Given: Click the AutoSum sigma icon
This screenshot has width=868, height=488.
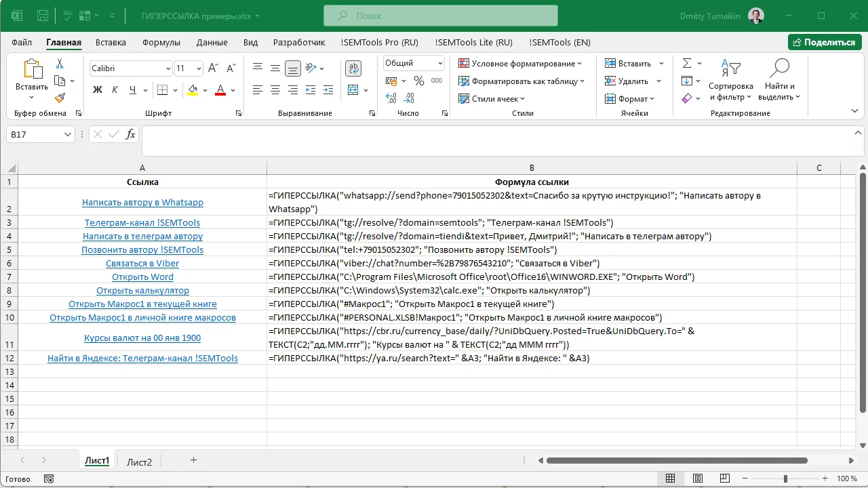Looking at the screenshot, I should point(687,63).
